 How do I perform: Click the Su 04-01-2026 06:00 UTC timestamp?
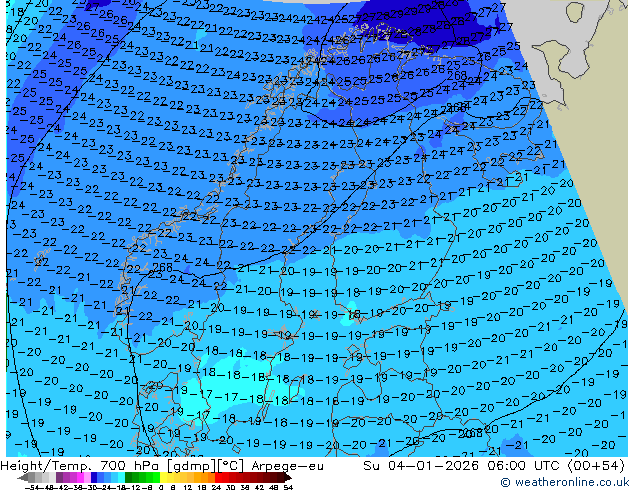[463, 466]
